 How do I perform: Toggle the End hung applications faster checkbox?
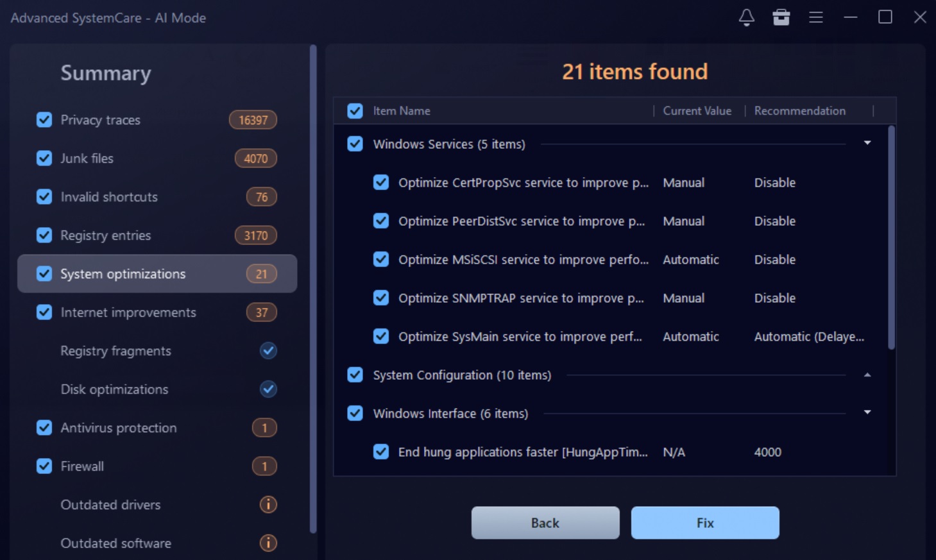tap(381, 452)
